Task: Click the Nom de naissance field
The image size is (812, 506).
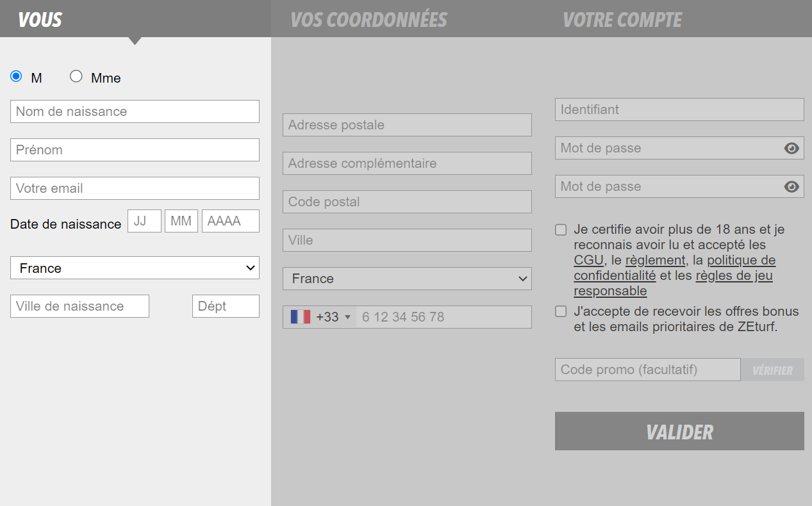Action: coord(135,111)
